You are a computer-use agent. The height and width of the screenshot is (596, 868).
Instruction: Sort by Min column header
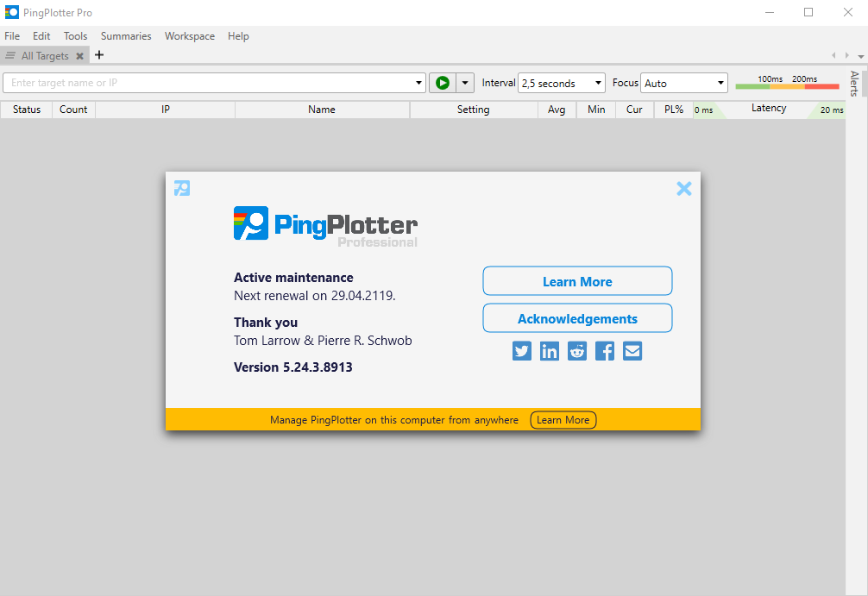click(x=596, y=110)
